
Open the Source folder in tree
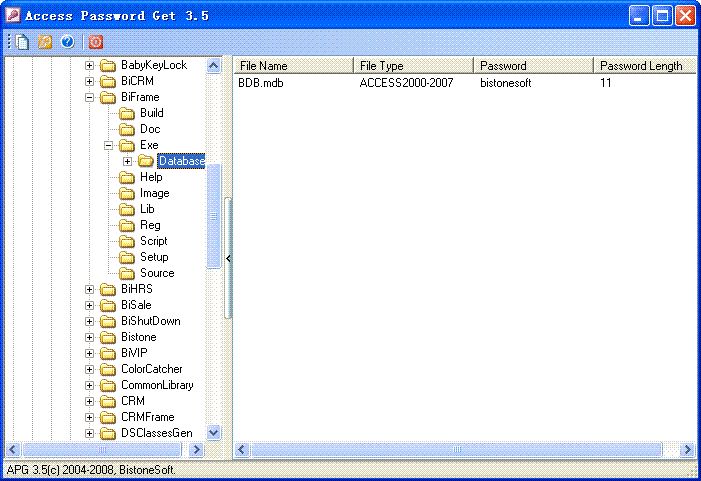(x=156, y=273)
